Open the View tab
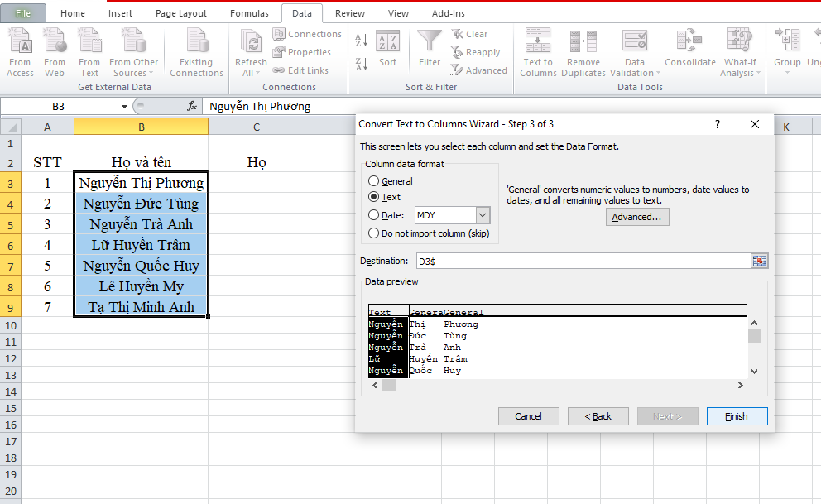Image resolution: width=821 pixels, height=504 pixels. click(x=398, y=13)
